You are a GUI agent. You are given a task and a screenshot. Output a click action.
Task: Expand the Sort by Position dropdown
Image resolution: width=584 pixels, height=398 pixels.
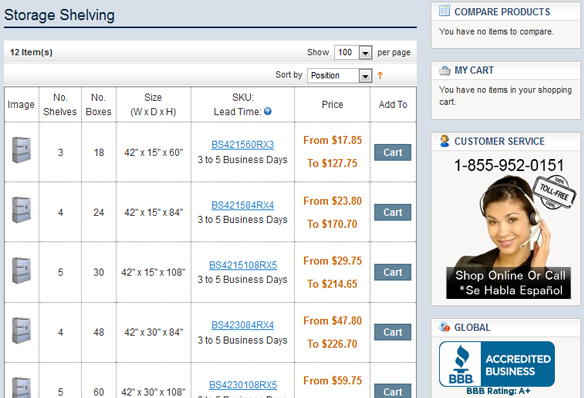click(339, 76)
